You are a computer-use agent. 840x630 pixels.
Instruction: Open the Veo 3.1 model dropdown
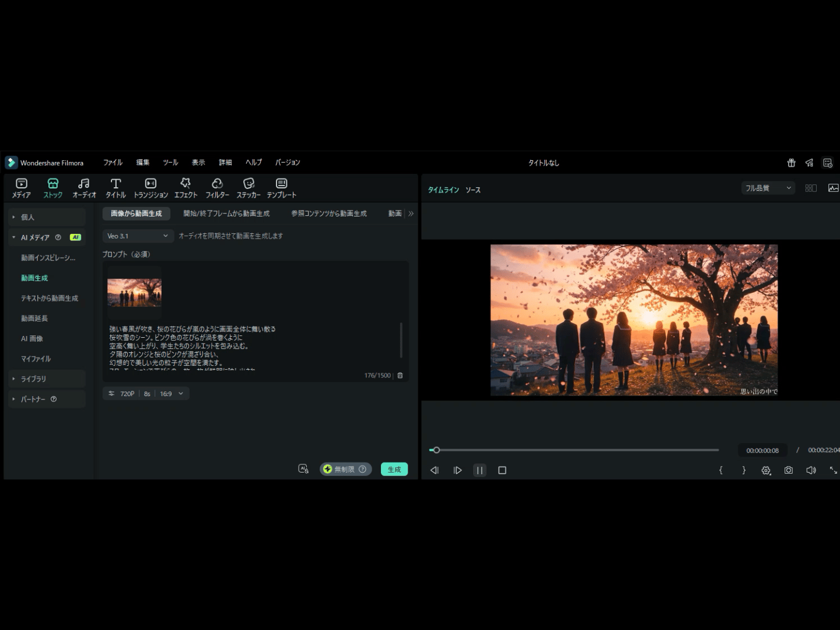coord(138,236)
